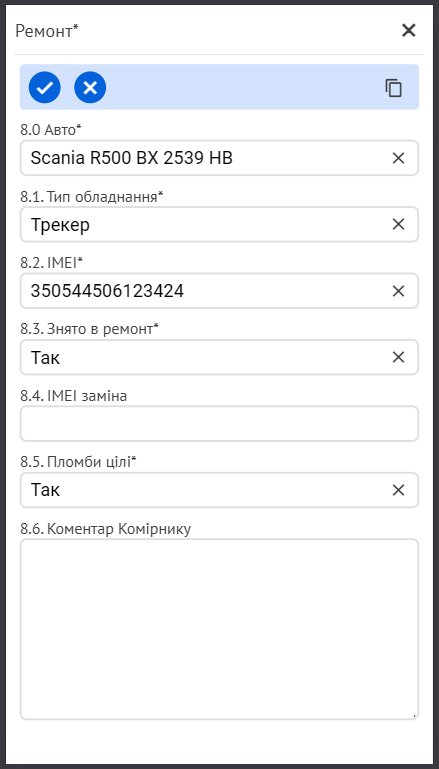Screen dimensions: 439x769
Task: Click the Ремонт* dialog title
Action: point(47,31)
